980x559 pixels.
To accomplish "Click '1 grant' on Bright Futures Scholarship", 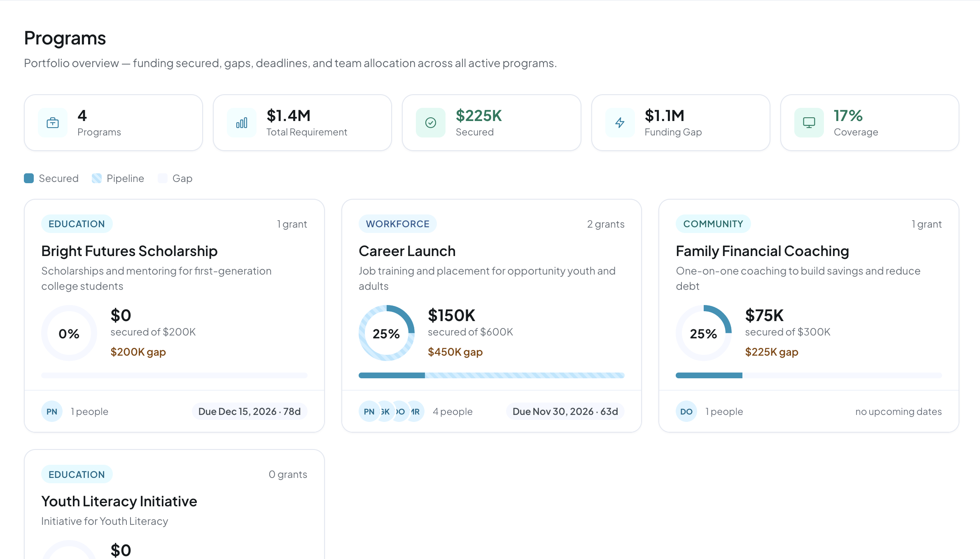I will pos(292,224).
